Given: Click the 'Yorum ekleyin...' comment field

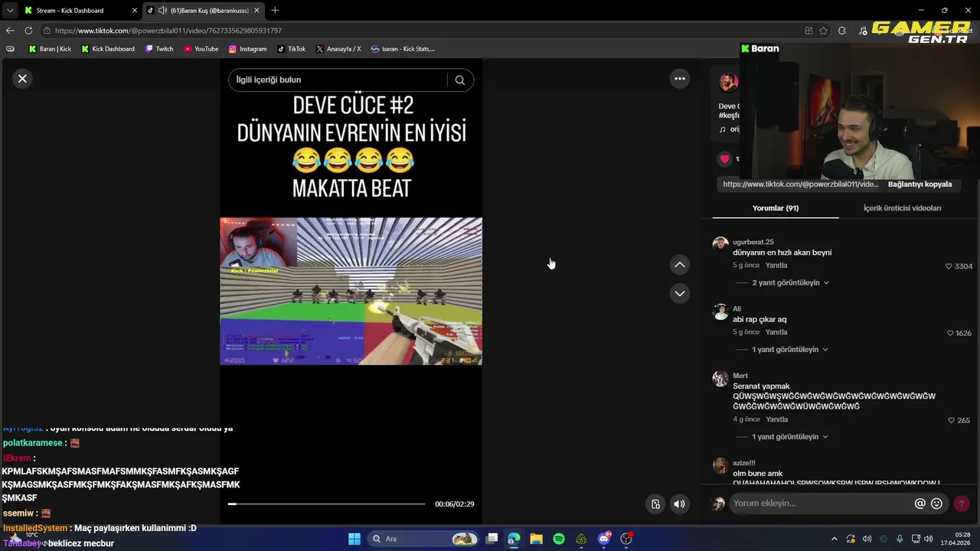Looking at the screenshot, I should 819,504.
